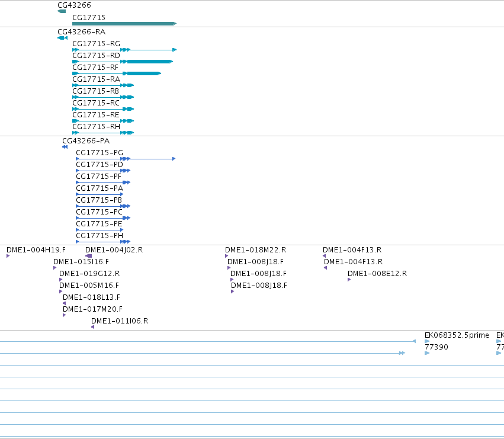Click the DME1-018L13.F feature
The height and width of the screenshot is (439, 504).
click(91, 297)
